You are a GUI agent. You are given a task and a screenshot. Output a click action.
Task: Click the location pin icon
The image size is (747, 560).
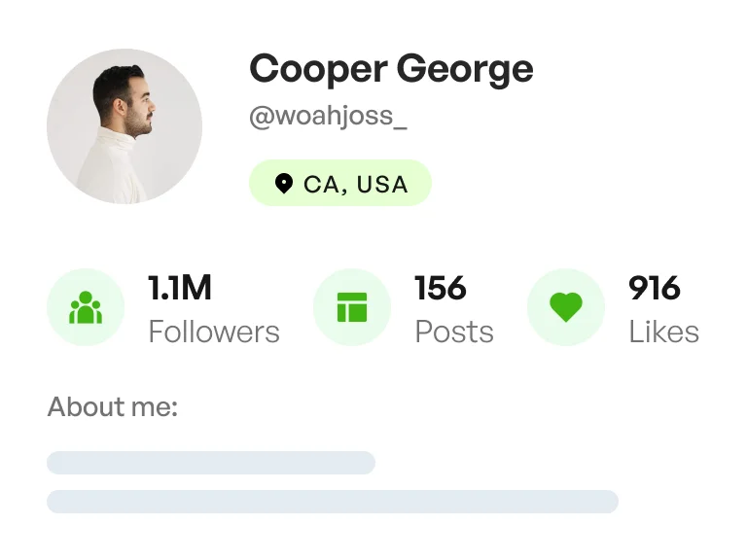(284, 184)
